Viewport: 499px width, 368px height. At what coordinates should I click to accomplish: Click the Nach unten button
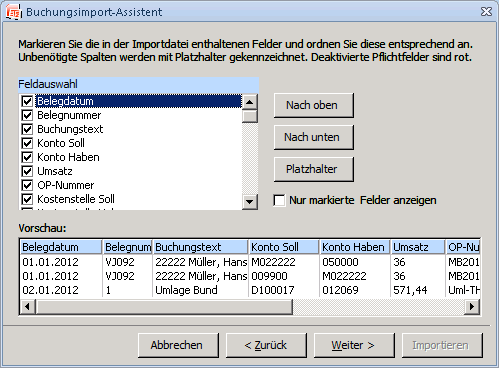click(314, 137)
